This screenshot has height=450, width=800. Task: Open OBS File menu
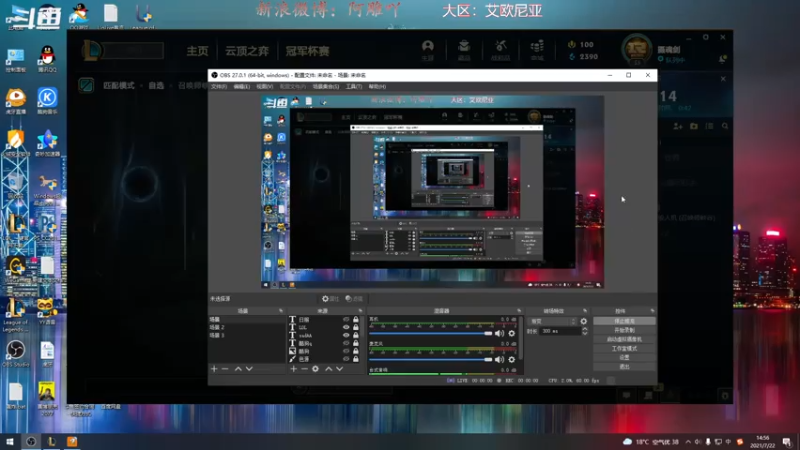tap(219, 87)
